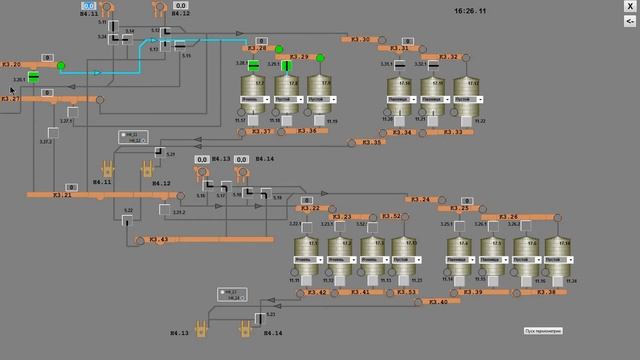This screenshot has height=360, width=640.
Task: Click the motor circle of conveyor K3.27
Action: coord(100,99)
